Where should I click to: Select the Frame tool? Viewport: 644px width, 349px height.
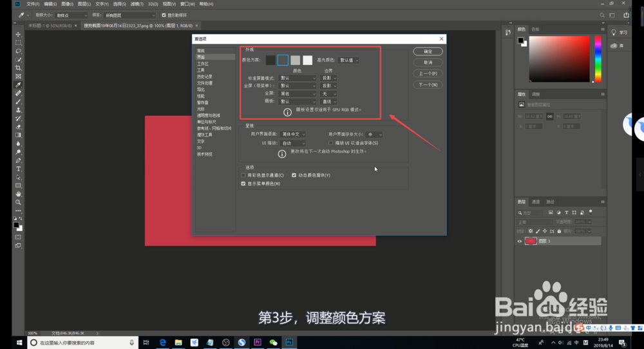(18, 77)
